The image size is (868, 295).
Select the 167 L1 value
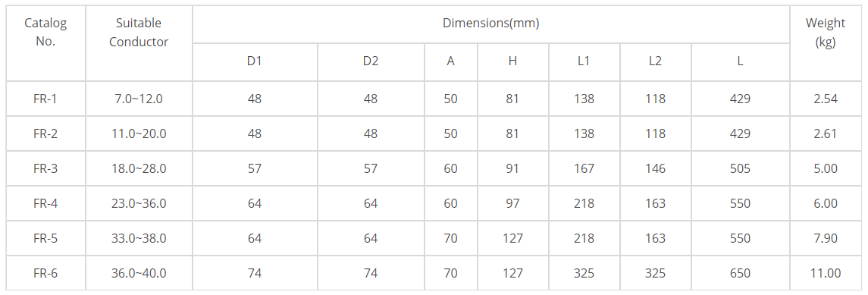pyautogui.click(x=584, y=169)
